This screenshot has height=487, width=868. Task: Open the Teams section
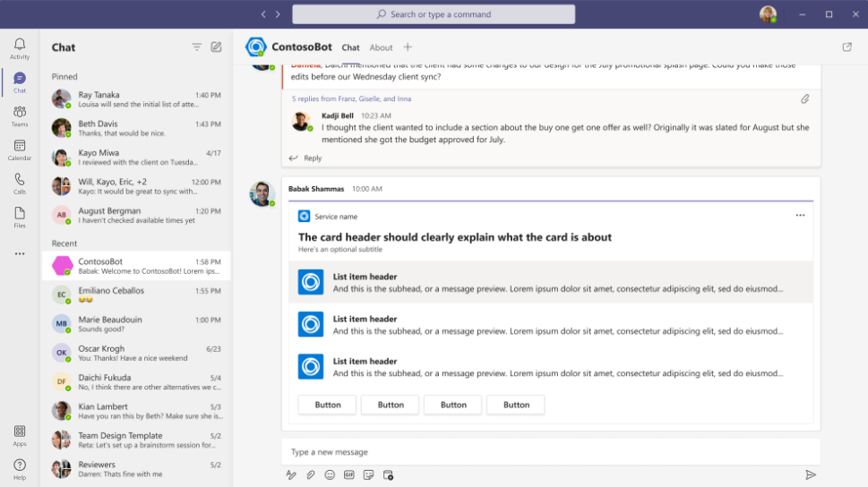[x=20, y=116]
